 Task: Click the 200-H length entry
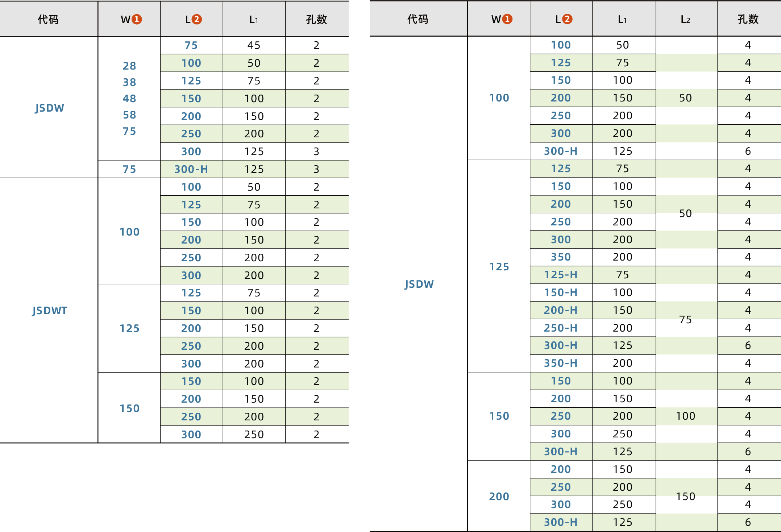561,310
